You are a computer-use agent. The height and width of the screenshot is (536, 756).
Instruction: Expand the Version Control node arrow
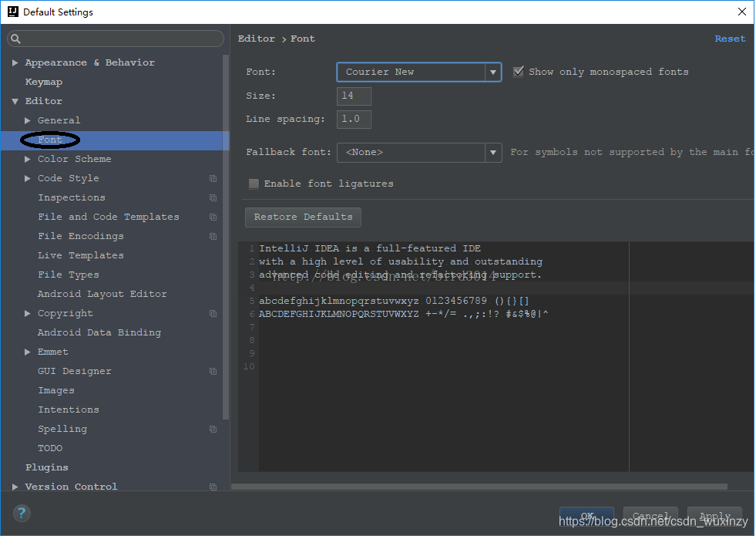point(15,487)
